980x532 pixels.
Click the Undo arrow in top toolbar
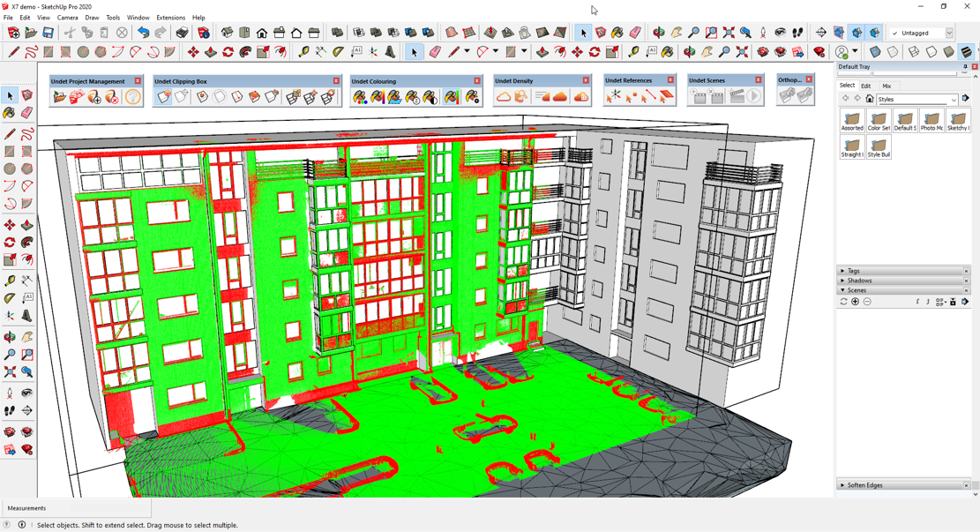(143, 33)
